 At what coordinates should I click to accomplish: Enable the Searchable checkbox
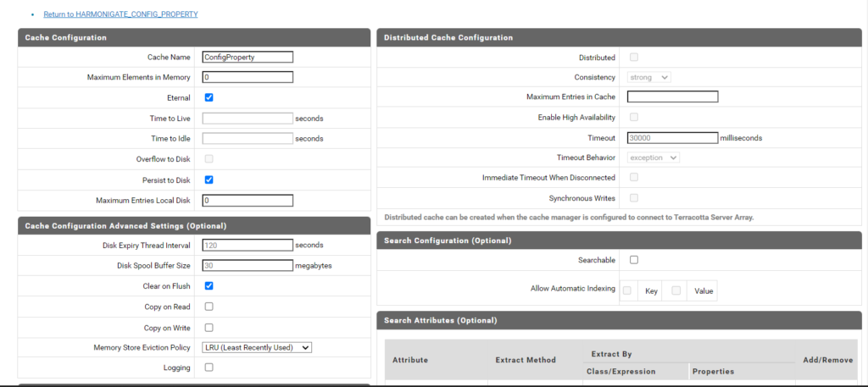pos(634,260)
